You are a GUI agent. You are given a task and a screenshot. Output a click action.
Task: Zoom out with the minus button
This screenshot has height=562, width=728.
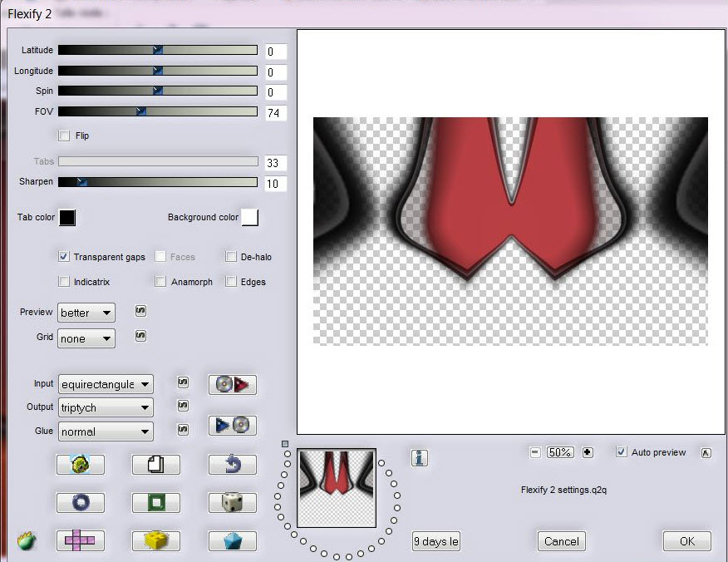coord(535,452)
